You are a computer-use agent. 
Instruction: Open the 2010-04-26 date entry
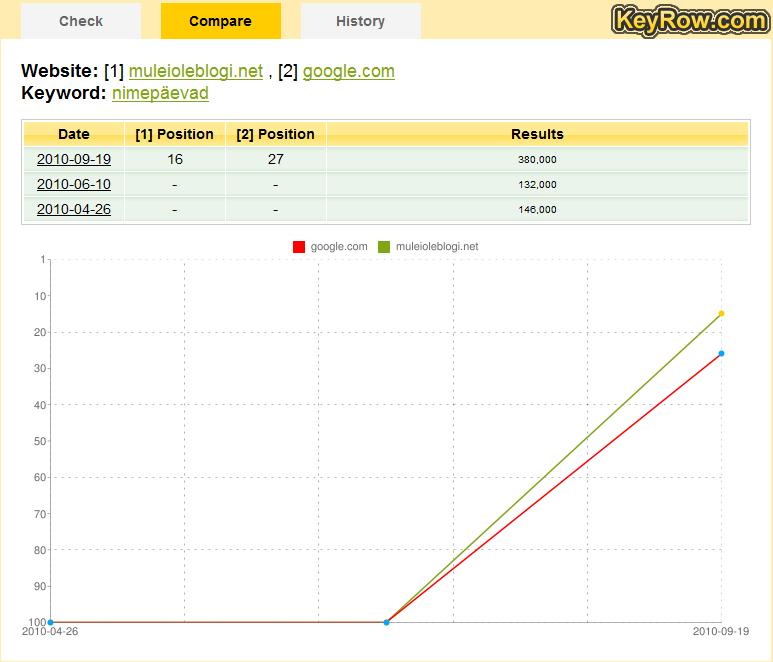coord(74,209)
